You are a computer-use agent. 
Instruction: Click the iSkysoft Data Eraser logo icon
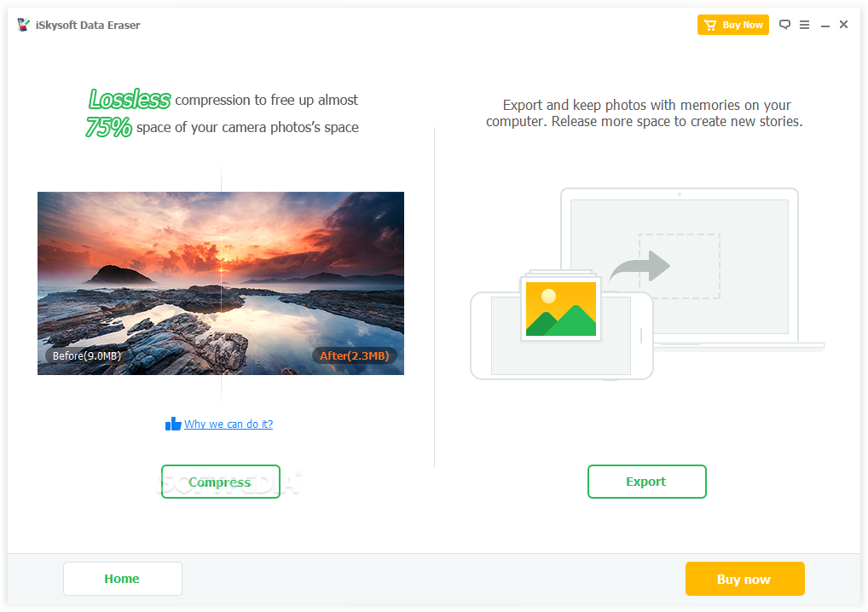(23, 25)
